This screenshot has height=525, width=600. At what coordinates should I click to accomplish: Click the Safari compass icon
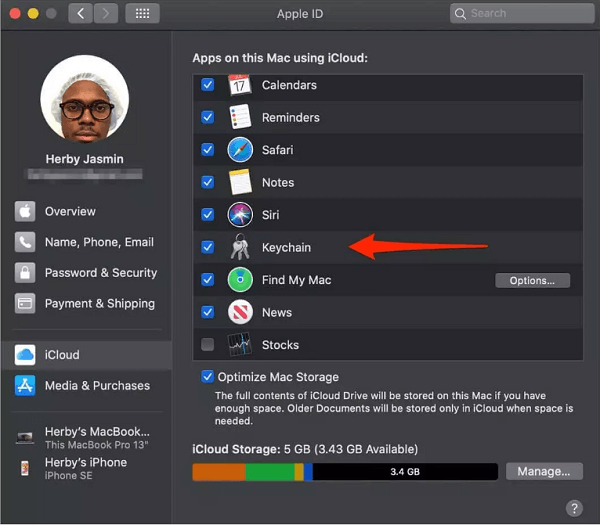pyautogui.click(x=240, y=150)
